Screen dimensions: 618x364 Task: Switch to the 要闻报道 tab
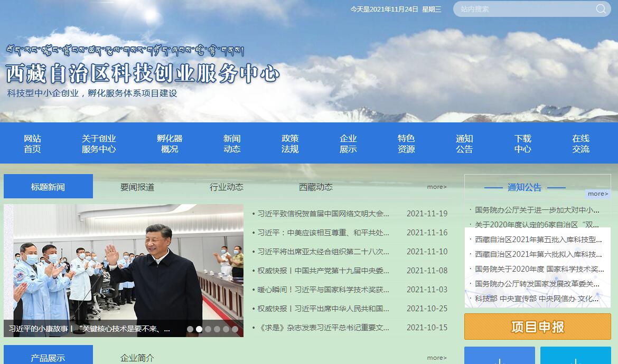point(137,187)
